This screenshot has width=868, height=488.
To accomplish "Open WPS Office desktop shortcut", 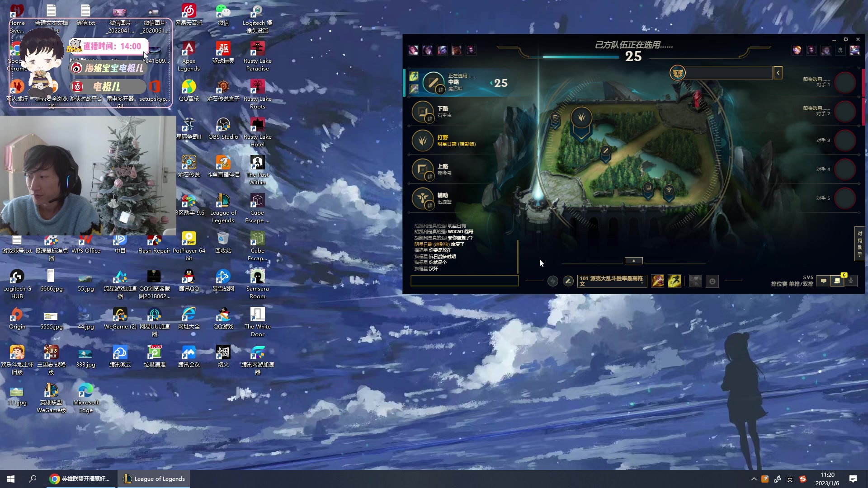I will coord(86,244).
